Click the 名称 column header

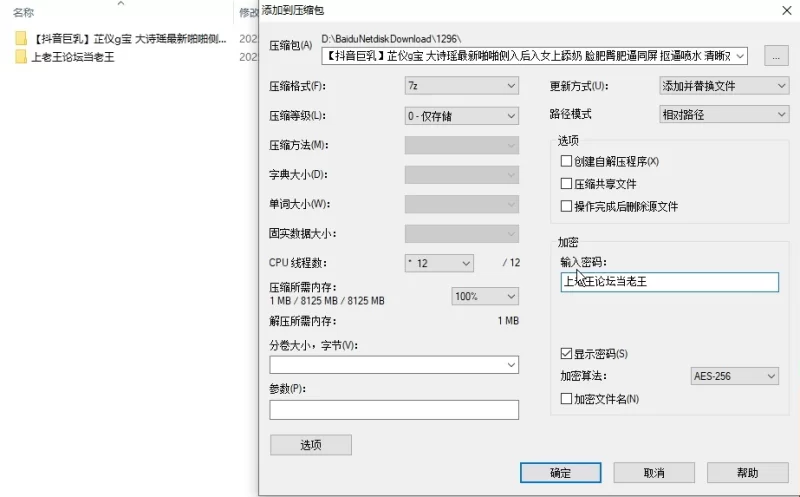pos(23,12)
